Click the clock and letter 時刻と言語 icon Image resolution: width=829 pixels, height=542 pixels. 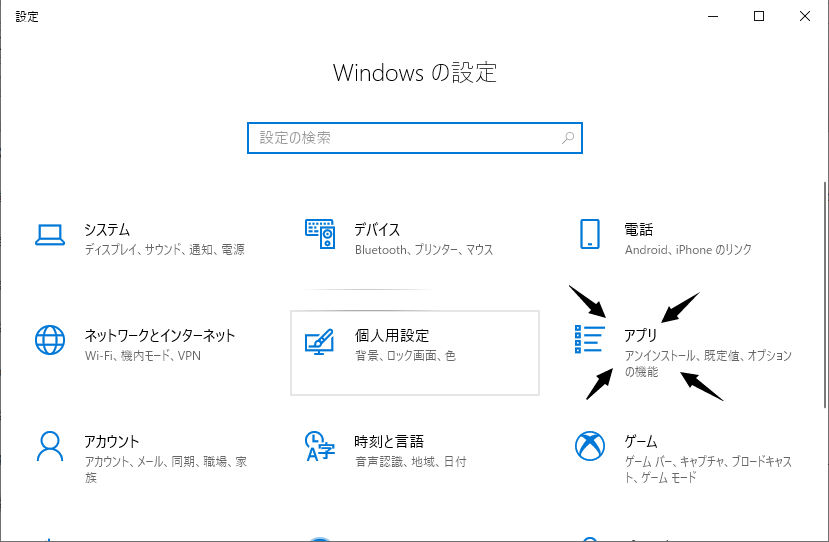tap(320, 446)
